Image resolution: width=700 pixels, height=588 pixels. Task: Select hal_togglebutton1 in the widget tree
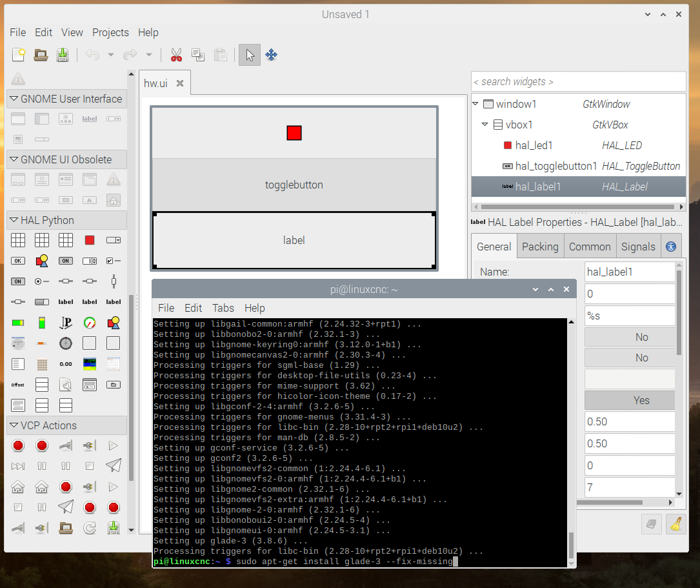(x=579, y=166)
